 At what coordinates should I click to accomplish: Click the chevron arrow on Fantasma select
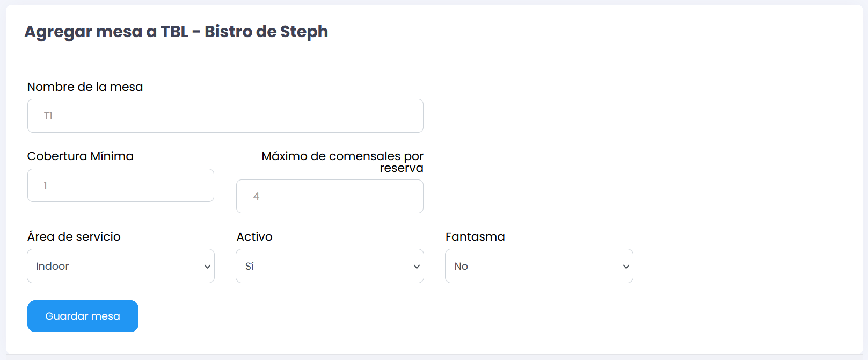[626, 267]
